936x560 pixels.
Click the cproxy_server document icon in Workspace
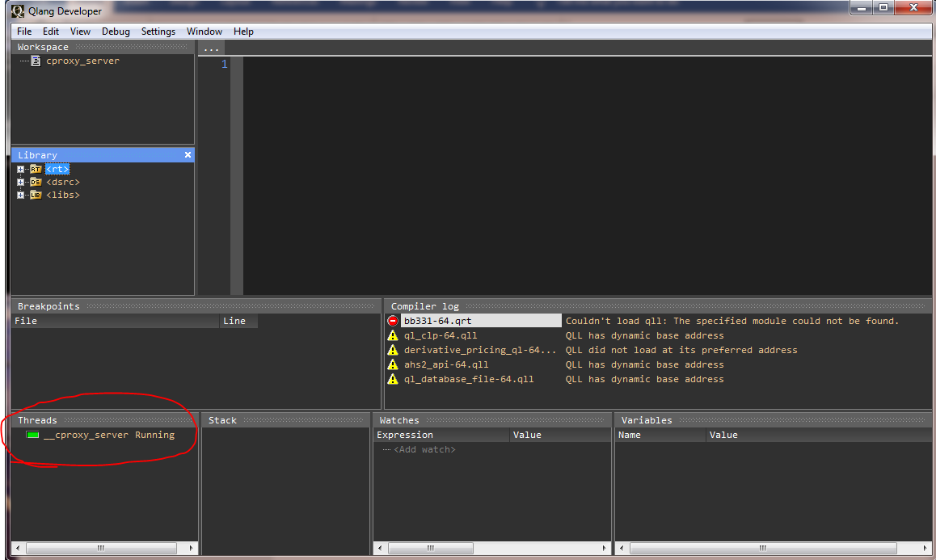click(x=36, y=61)
